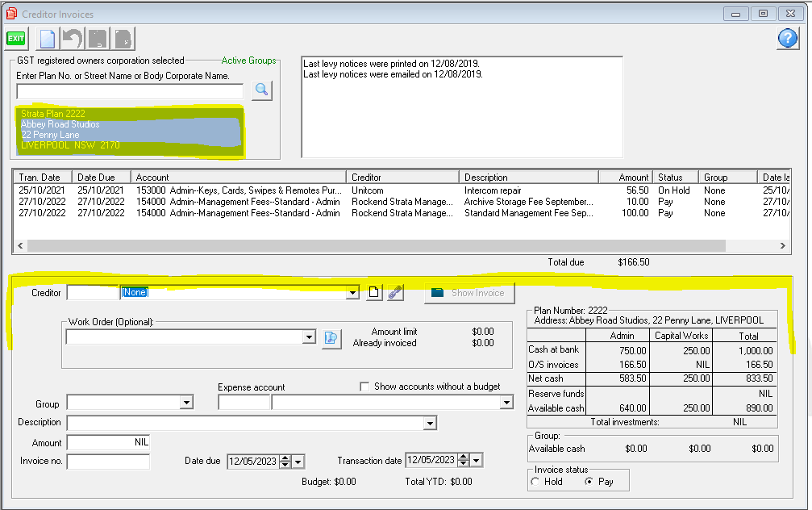This screenshot has height=510, width=812.
Task: Click the Available cash 890.00 total
Action: pyautogui.click(x=759, y=408)
